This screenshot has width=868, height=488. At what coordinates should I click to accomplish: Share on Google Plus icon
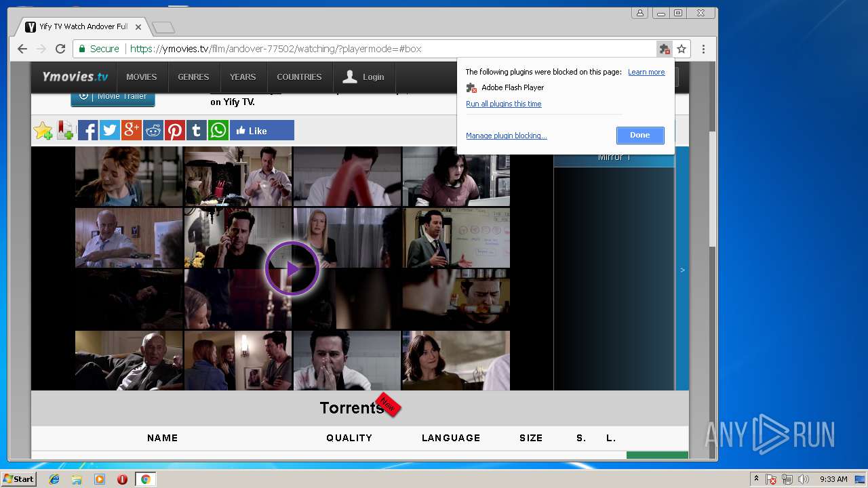click(x=131, y=130)
